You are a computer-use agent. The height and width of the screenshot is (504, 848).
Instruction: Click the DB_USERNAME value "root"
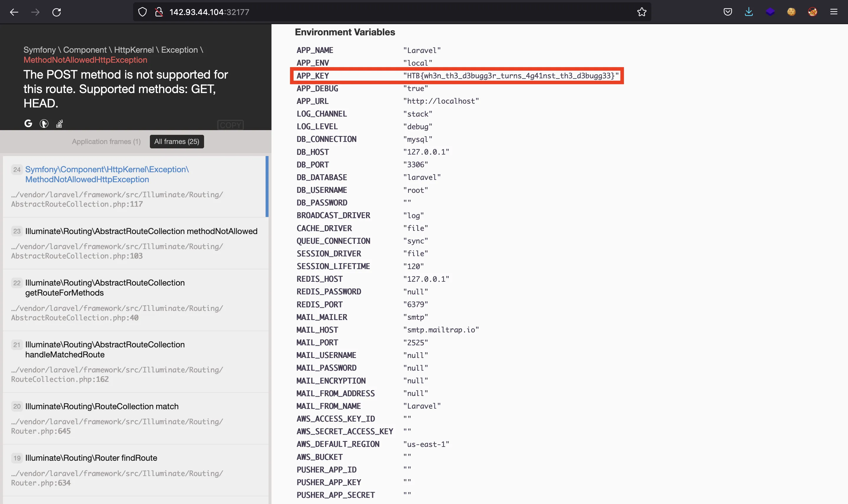click(416, 190)
